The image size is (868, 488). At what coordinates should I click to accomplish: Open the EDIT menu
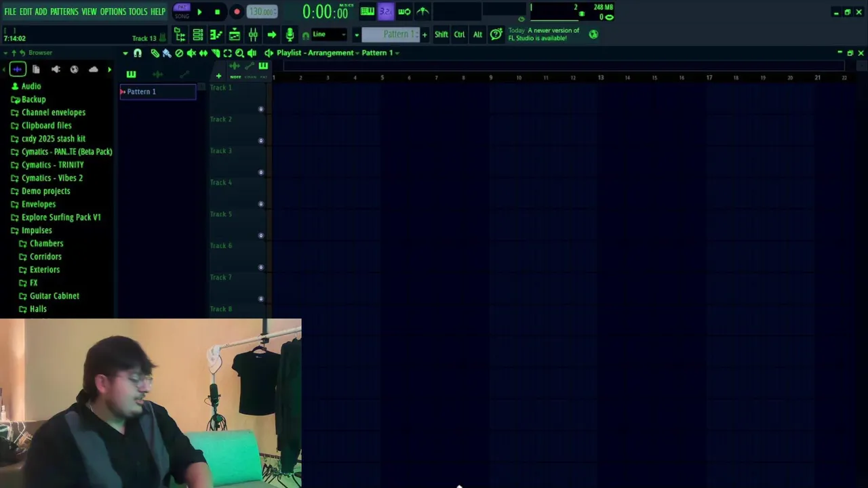[x=26, y=12]
